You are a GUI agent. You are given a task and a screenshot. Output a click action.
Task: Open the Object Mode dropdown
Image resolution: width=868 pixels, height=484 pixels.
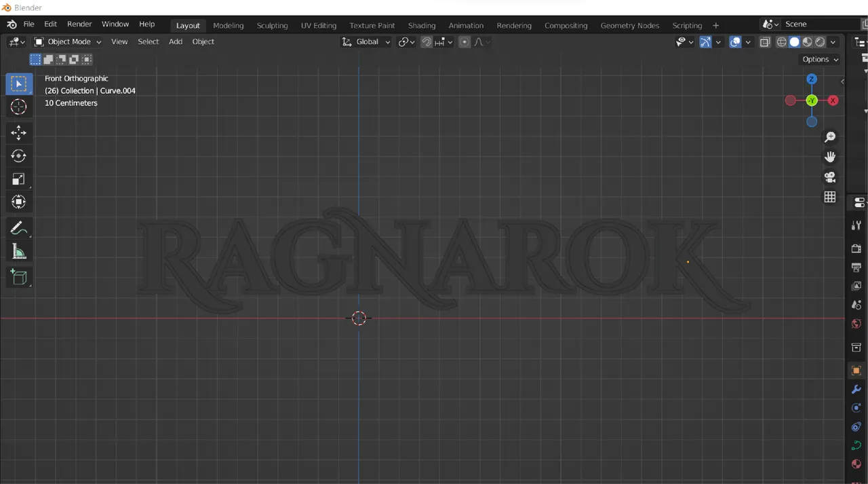pos(68,42)
